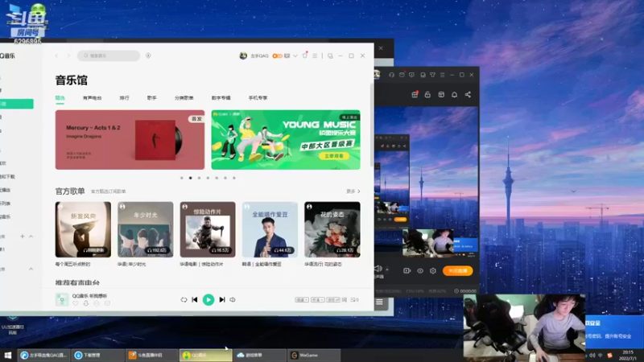
Task: Open headset support icon in streaming window
Action: (391, 75)
